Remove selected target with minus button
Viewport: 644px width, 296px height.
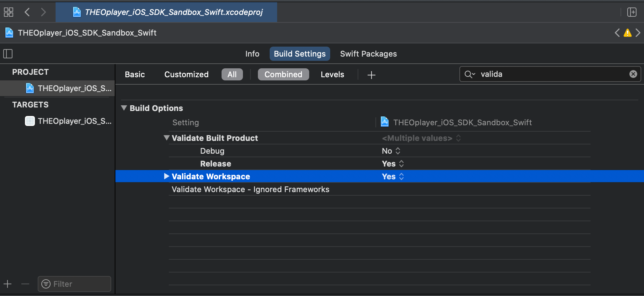[25, 284]
